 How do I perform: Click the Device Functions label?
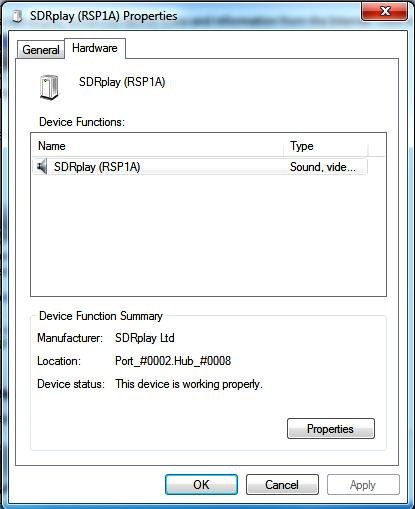(x=82, y=122)
